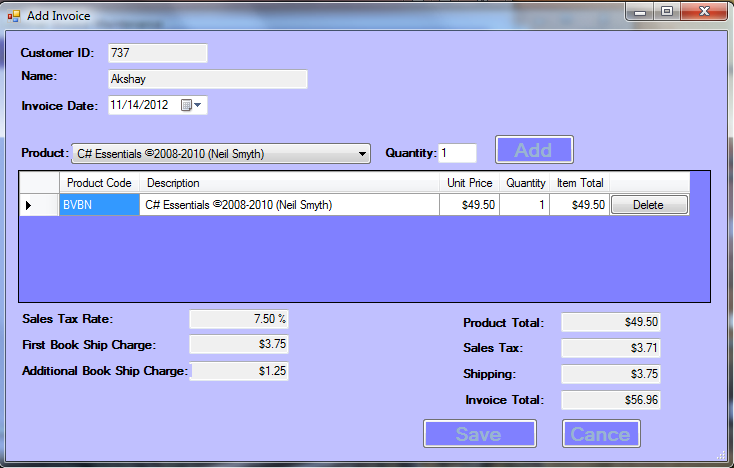This screenshot has width=734, height=468.
Task: Focus the Customer ID field
Action: (x=157, y=53)
